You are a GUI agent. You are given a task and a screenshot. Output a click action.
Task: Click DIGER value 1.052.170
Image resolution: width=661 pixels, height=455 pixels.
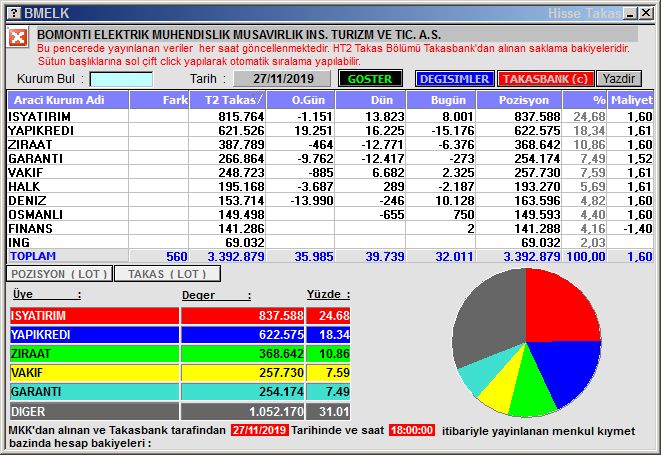pyautogui.click(x=276, y=411)
